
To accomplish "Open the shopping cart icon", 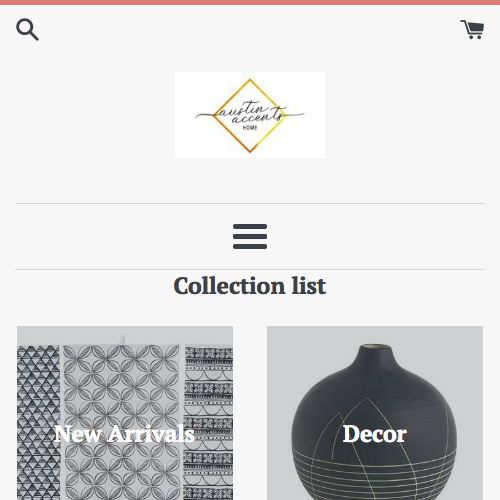I will (472, 30).
